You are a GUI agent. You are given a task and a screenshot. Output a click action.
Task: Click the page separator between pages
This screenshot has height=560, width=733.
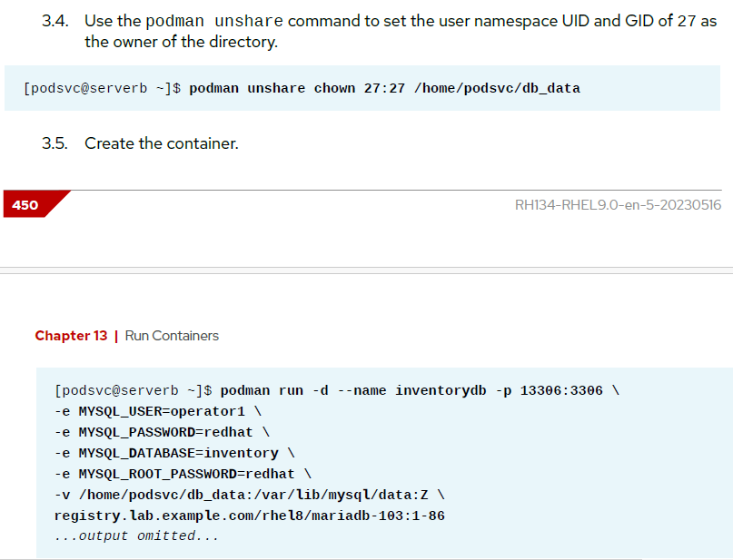coord(367,270)
